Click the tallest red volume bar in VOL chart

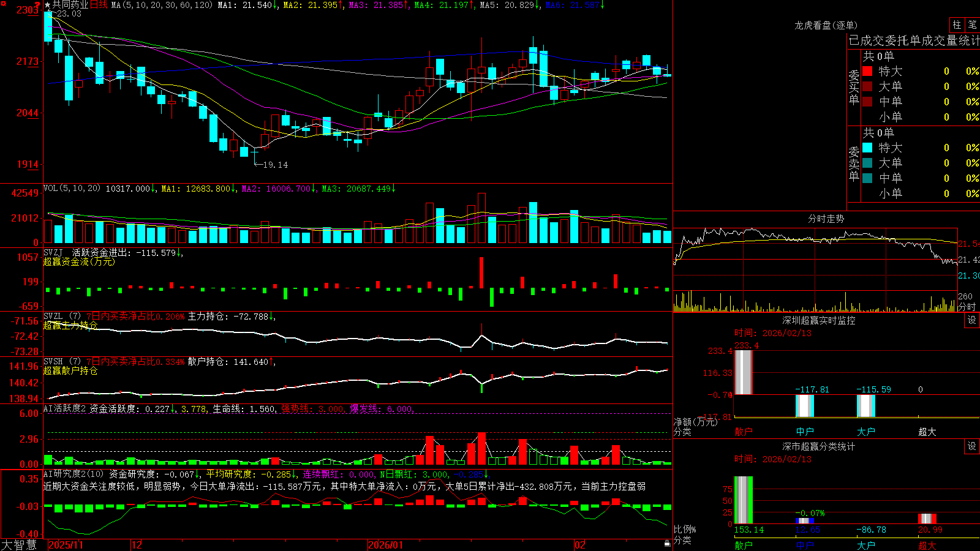coord(481,218)
